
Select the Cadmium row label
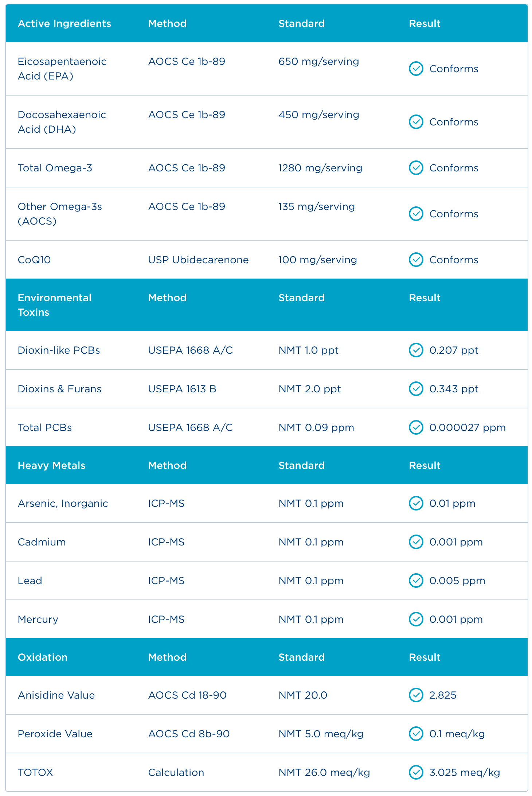pyautogui.click(x=42, y=542)
